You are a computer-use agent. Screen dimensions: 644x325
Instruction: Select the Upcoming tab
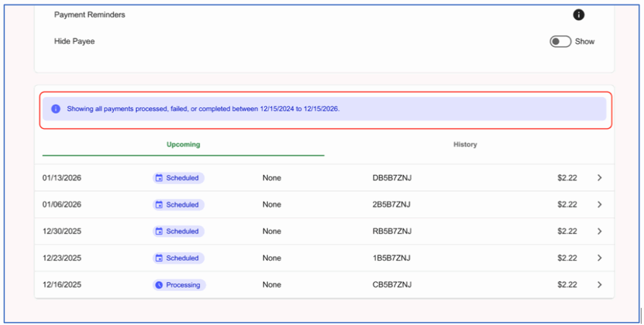click(x=183, y=145)
